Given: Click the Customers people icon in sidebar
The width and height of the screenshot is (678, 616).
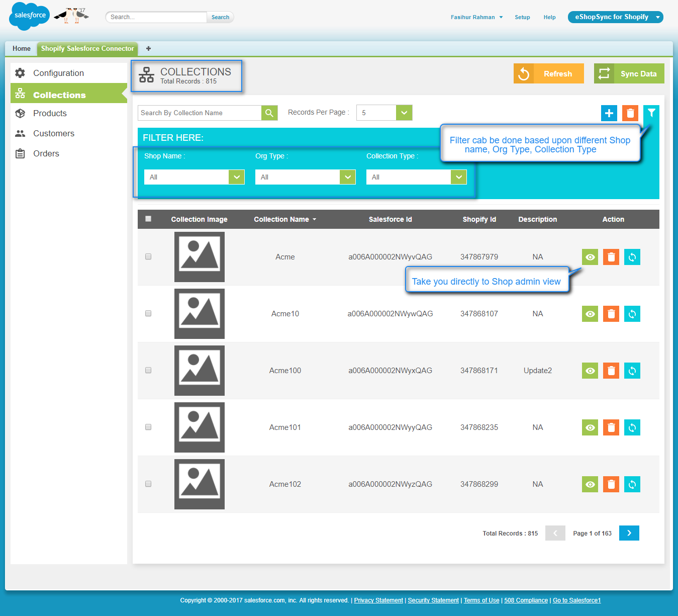Looking at the screenshot, I should tap(20, 133).
